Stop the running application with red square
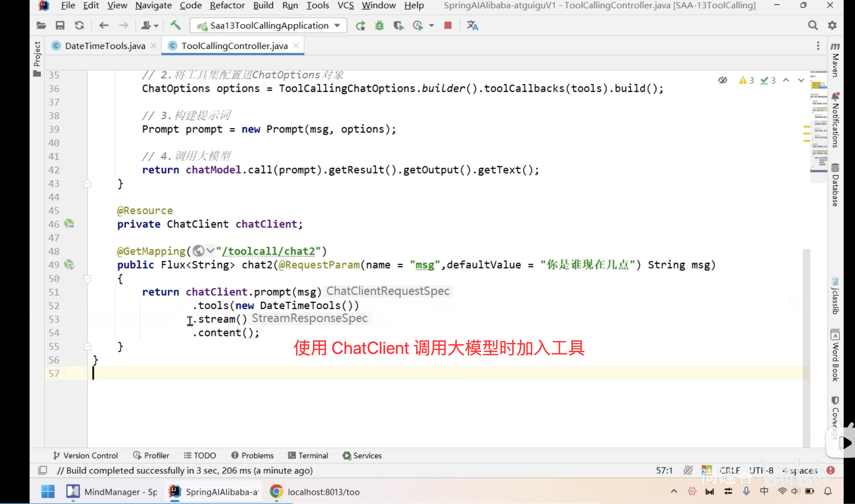The height and width of the screenshot is (504, 855). (x=448, y=25)
